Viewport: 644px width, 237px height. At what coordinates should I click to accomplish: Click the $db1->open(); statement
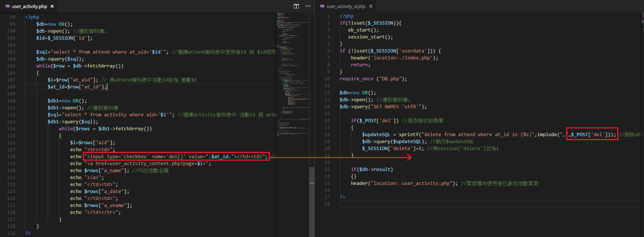(x=66, y=108)
